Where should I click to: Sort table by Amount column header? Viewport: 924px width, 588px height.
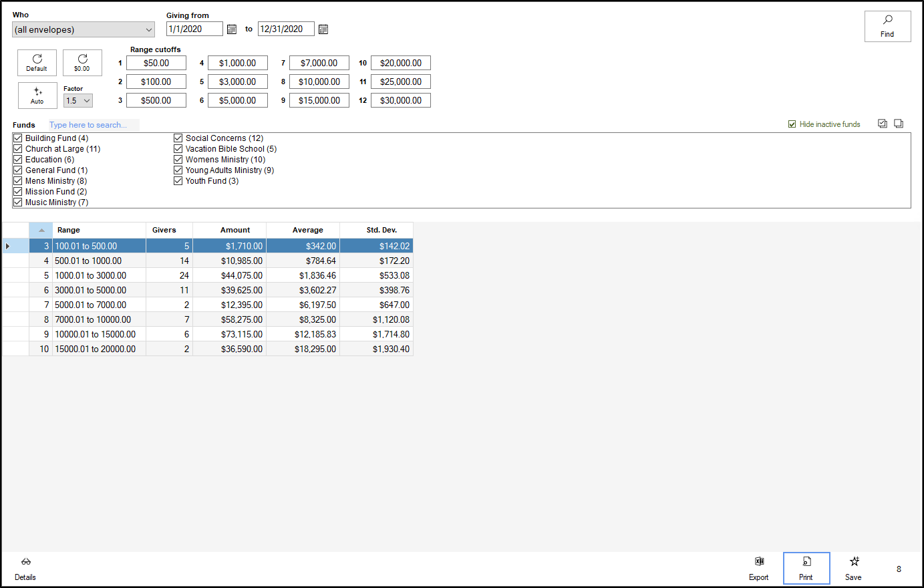pyautogui.click(x=230, y=230)
